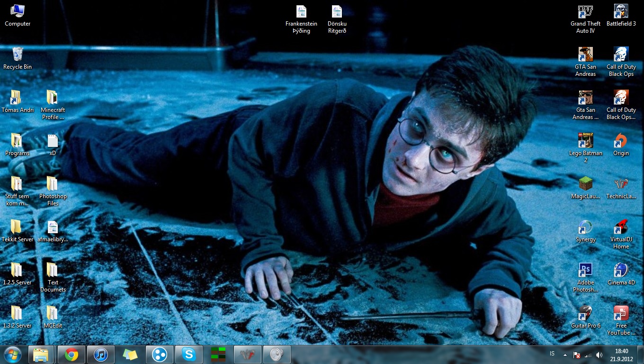Select the TechnicLauncher icon
This screenshot has height=364, width=644.
click(x=621, y=188)
